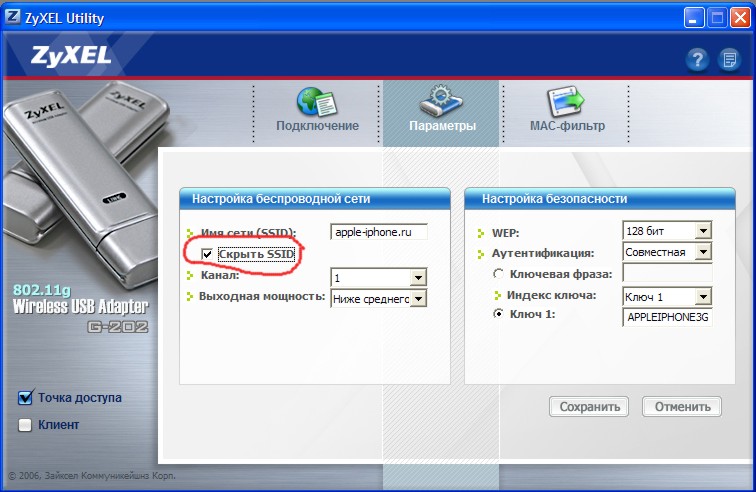Click the Канал label
This screenshot has width=756, height=492.
click(x=220, y=275)
